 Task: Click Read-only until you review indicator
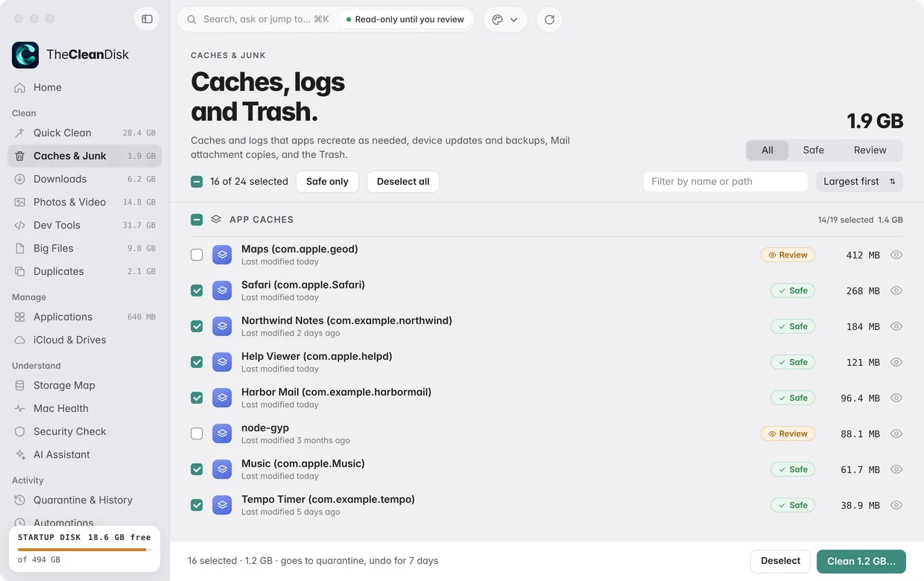pyautogui.click(x=405, y=19)
